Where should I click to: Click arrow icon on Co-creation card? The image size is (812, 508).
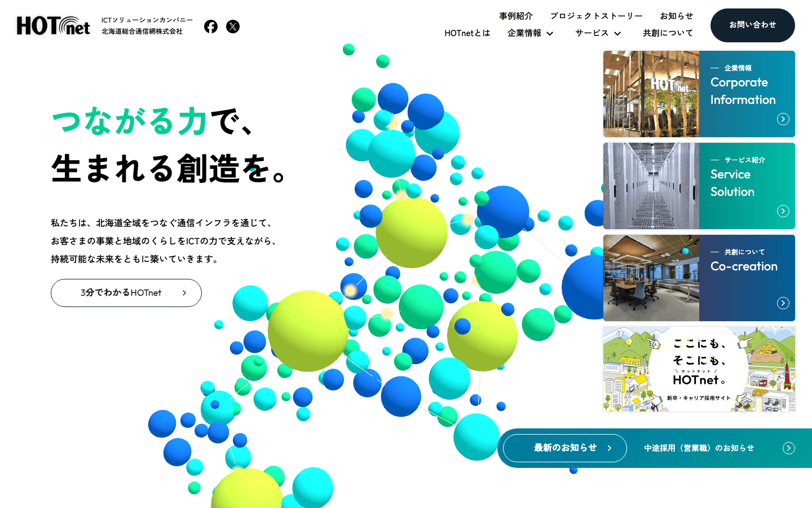click(x=783, y=303)
